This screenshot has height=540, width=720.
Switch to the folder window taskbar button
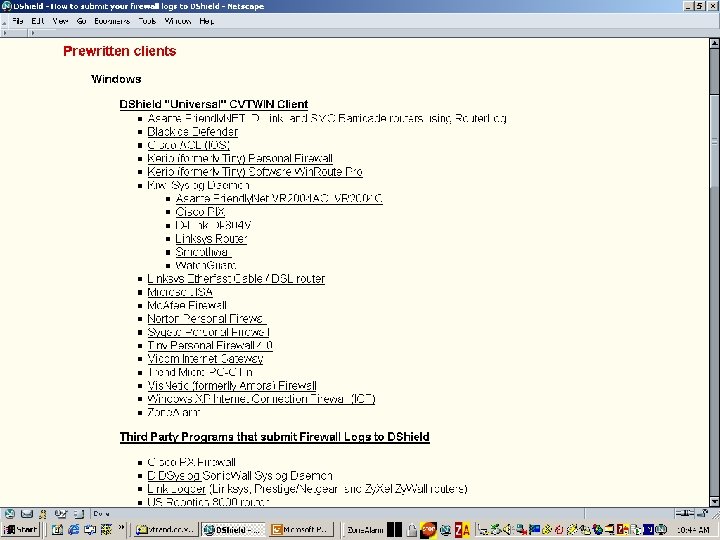pyautogui.click(x=166, y=529)
